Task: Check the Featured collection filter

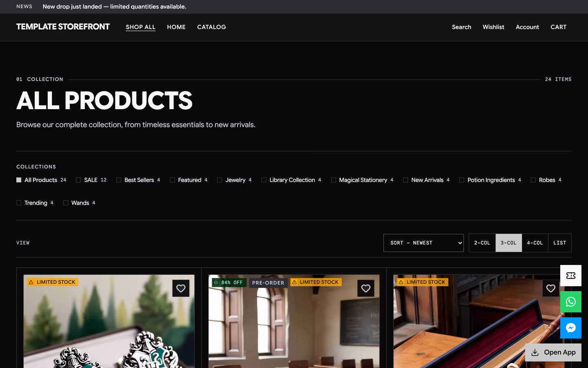Action: click(x=172, y=180)
